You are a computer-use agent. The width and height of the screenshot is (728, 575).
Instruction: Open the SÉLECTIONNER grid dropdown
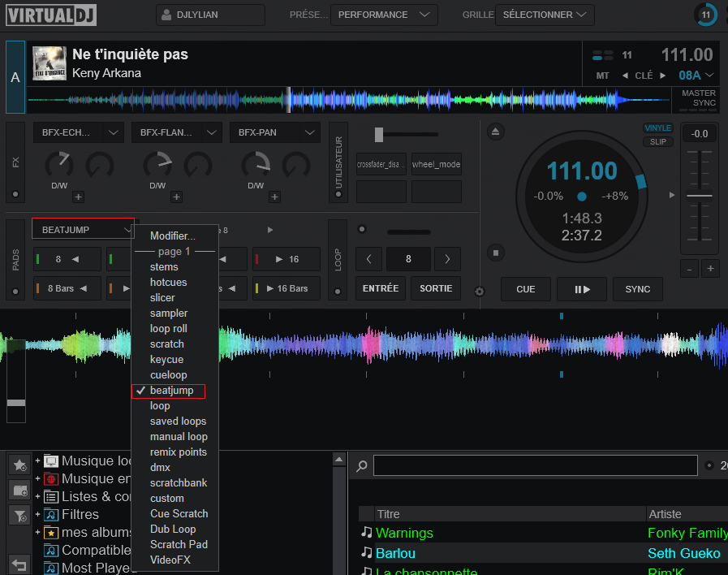[545, 15]
